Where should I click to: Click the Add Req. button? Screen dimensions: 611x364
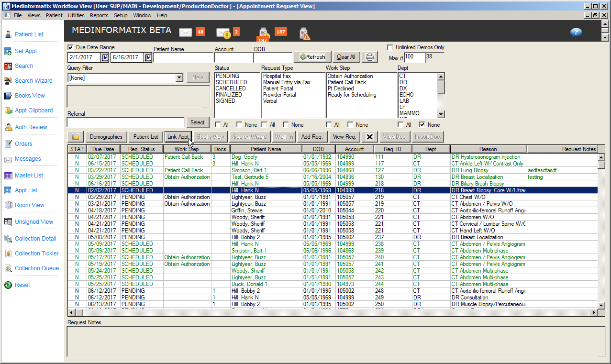click(312, 137)
